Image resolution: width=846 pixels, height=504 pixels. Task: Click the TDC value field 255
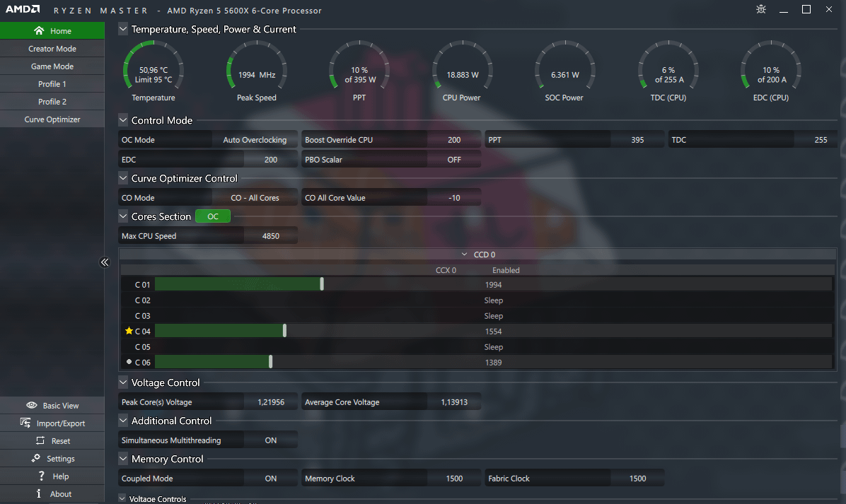coord(816,140)
